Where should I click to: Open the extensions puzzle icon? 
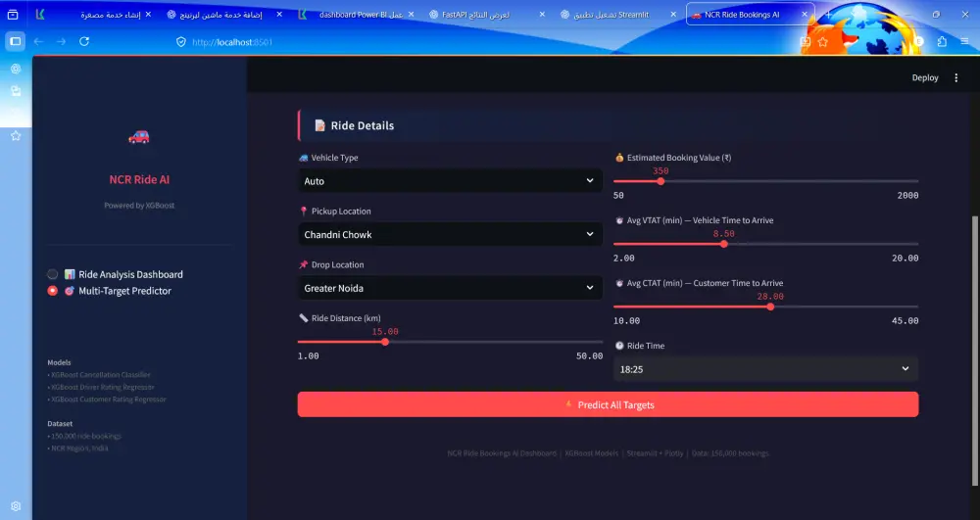(942, 42)
